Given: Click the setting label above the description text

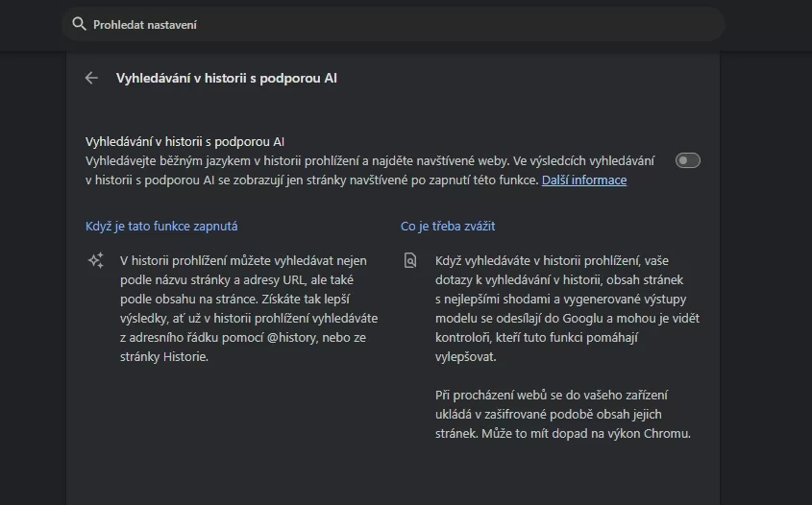Looking at the screenshot, I should coord(185,141).
